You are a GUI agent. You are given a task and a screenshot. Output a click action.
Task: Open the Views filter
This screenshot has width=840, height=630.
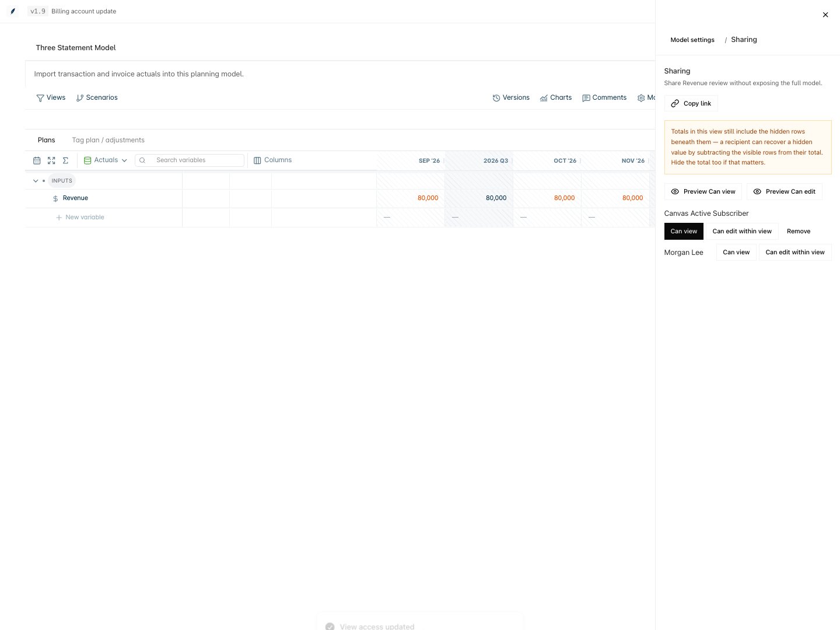click(51, 97)
